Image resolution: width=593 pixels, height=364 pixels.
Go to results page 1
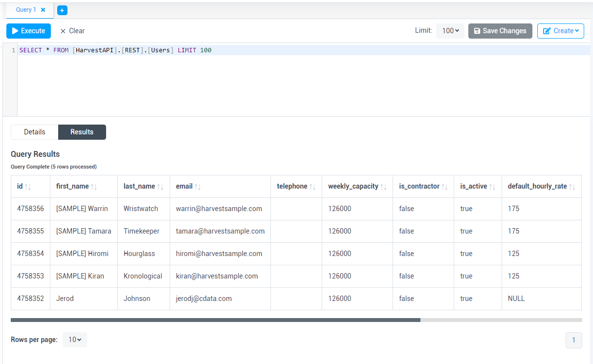(x=574, y=340)
